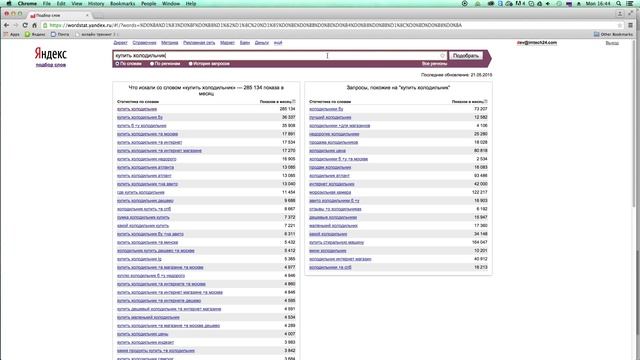The image size is (640, 360).
Task: Open the Apps bookmark shortcut
Action: (x=11, y=34)
